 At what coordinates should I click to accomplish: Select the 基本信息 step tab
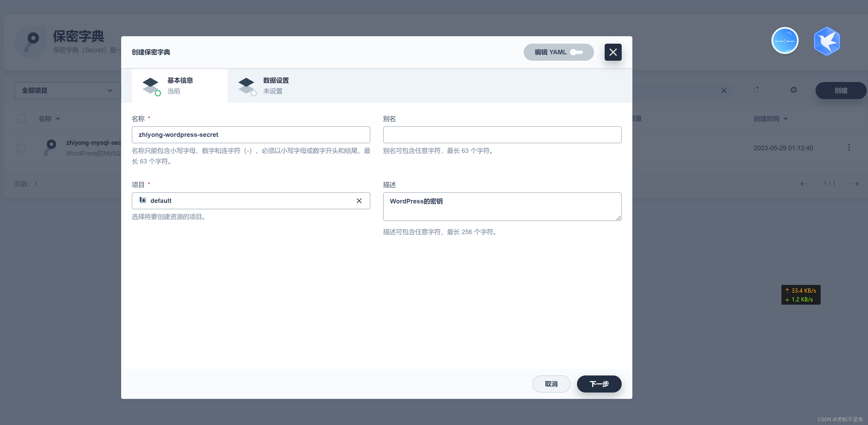click(180, 85)
